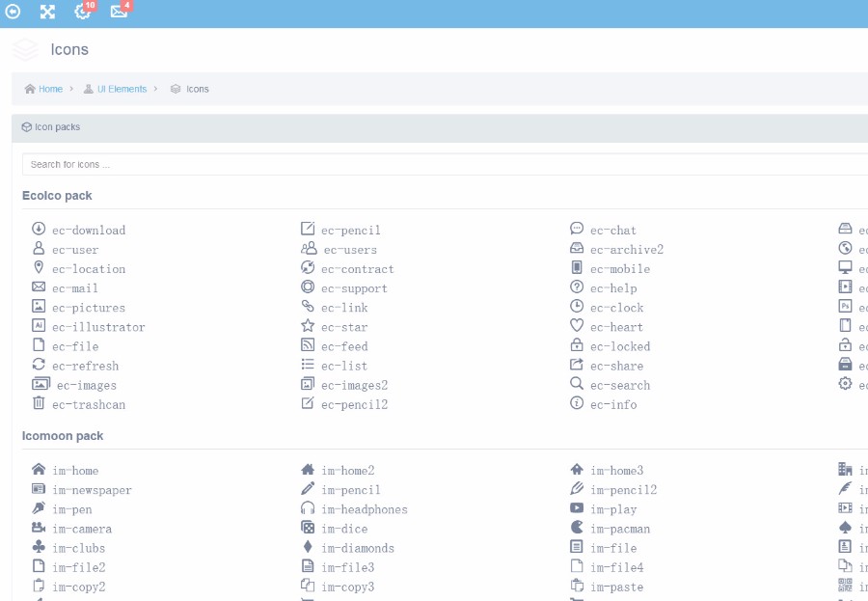
Task: Select the ec-link chain icon
Action: pos(308,306)
